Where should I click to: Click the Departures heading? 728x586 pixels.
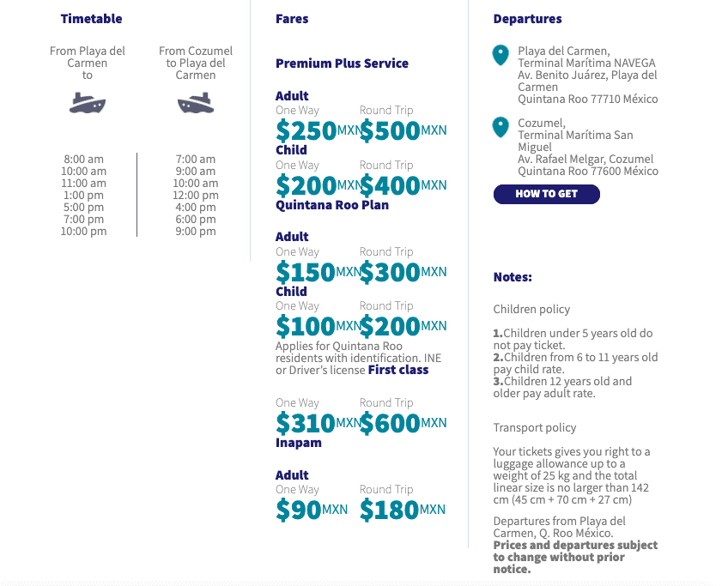pyautogui.click(x=527, y=19)
